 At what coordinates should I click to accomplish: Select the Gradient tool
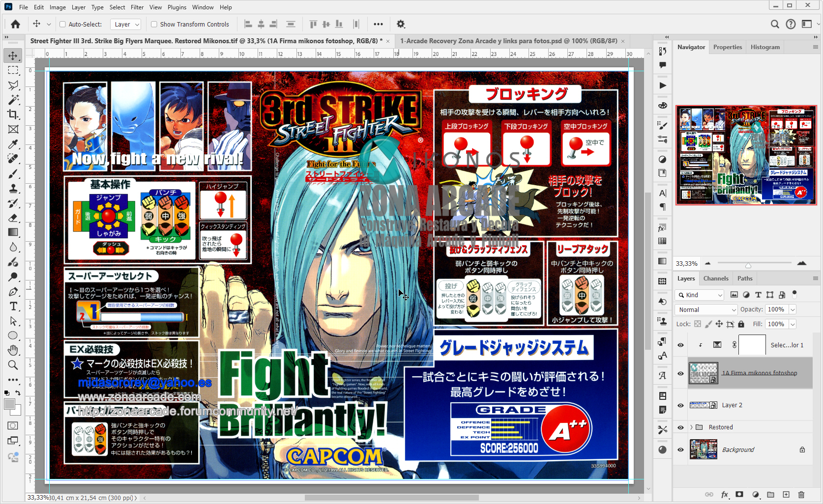click(13, 232)
